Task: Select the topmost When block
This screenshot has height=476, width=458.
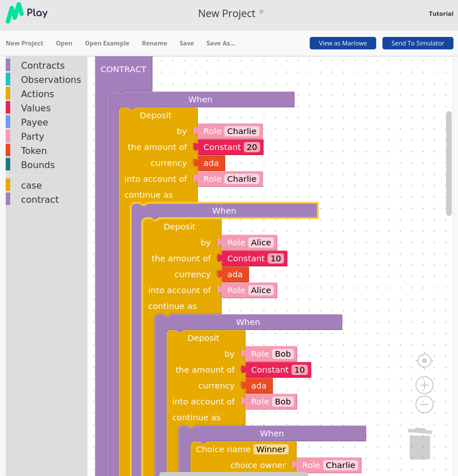Action: pos(200,99)
